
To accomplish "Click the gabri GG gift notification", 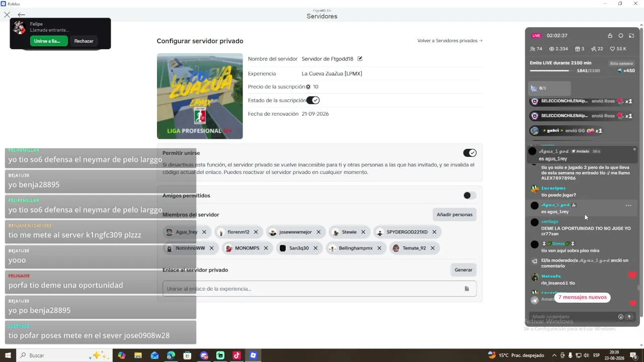I will click(567, 131).
